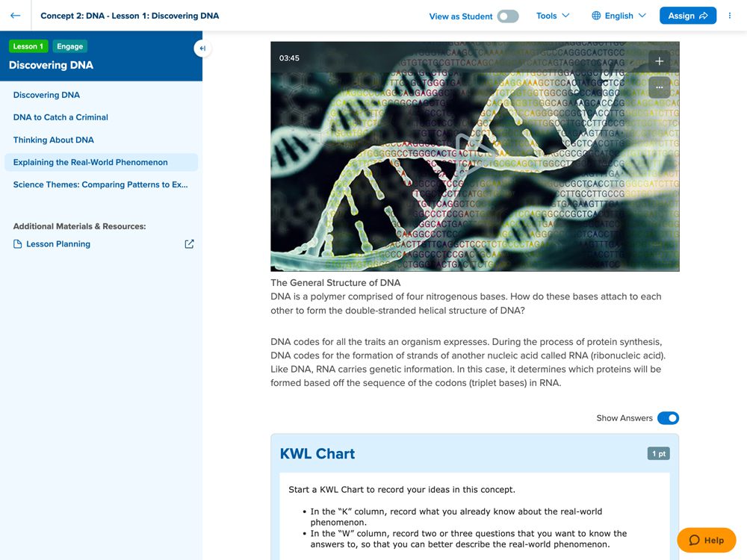747x560 pixels.
Task: Go to DNA to Catch a Criminal
Action: coord(61,117)
